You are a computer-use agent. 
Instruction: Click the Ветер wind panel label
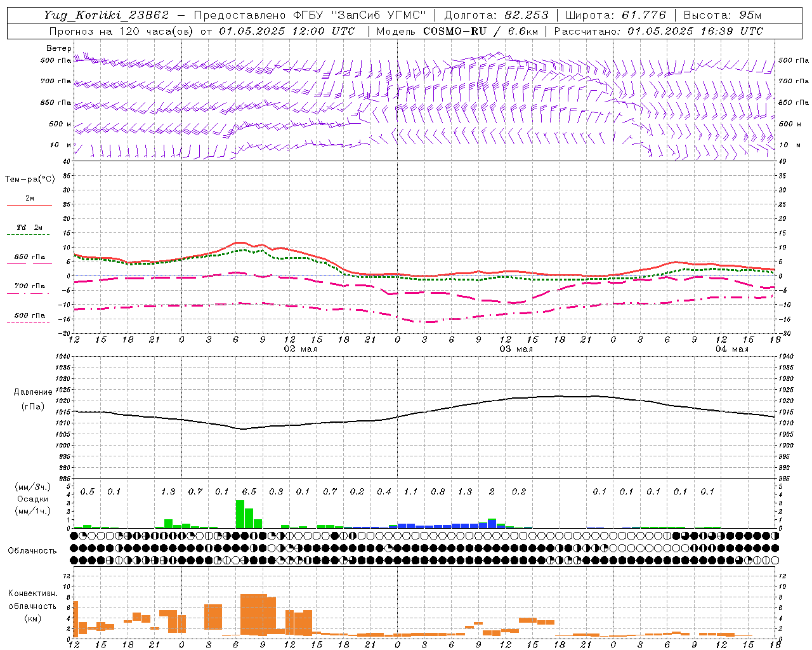tap(58, 48)
